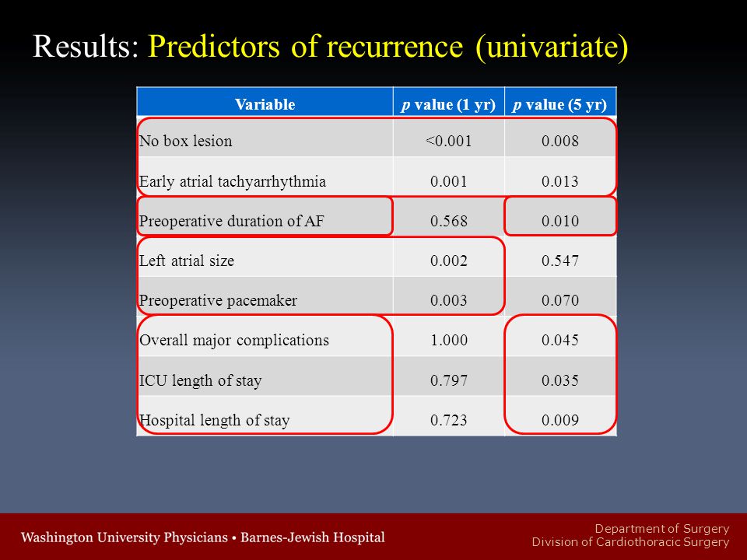747x560 pixels.
Task: Click the 'Preoperative pacemaker' row label
Action: [218, 300]
